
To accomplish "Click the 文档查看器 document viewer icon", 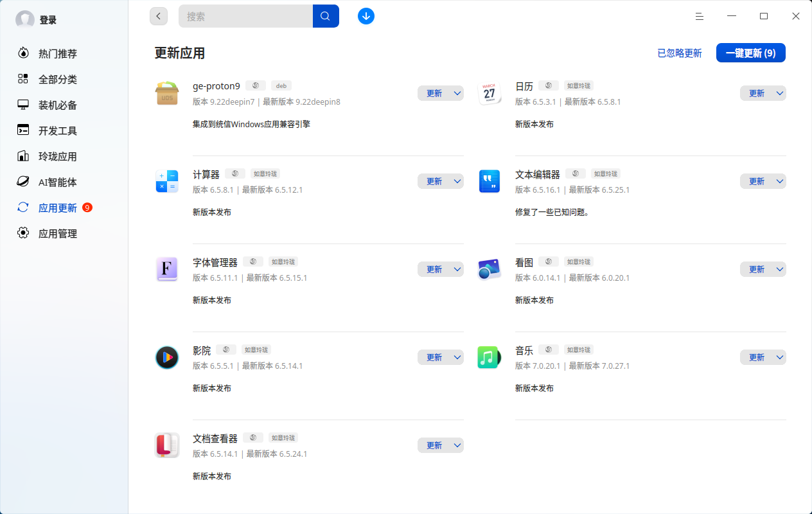I will [x=167, y=445].
